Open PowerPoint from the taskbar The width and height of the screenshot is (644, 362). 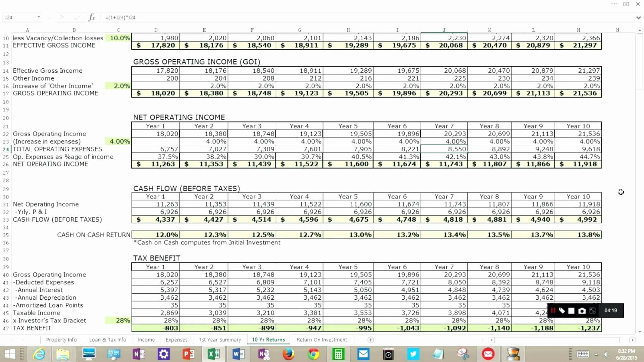(189, 354)
